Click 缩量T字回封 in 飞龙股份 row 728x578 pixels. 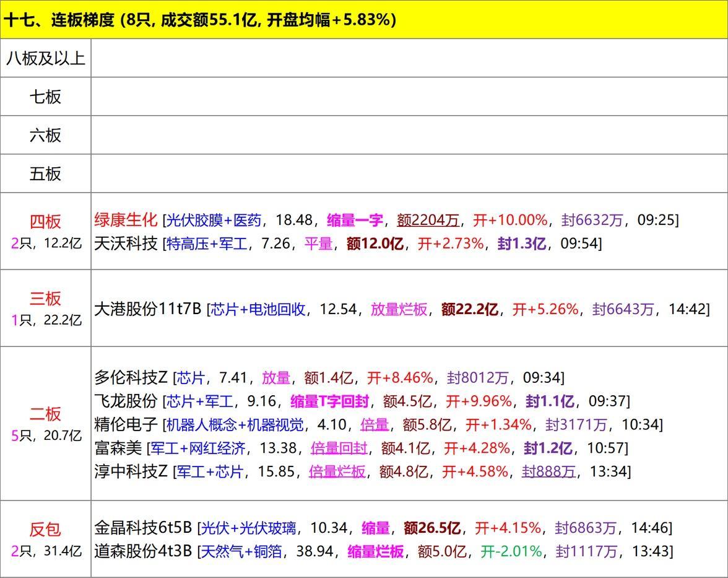[329, 401]
